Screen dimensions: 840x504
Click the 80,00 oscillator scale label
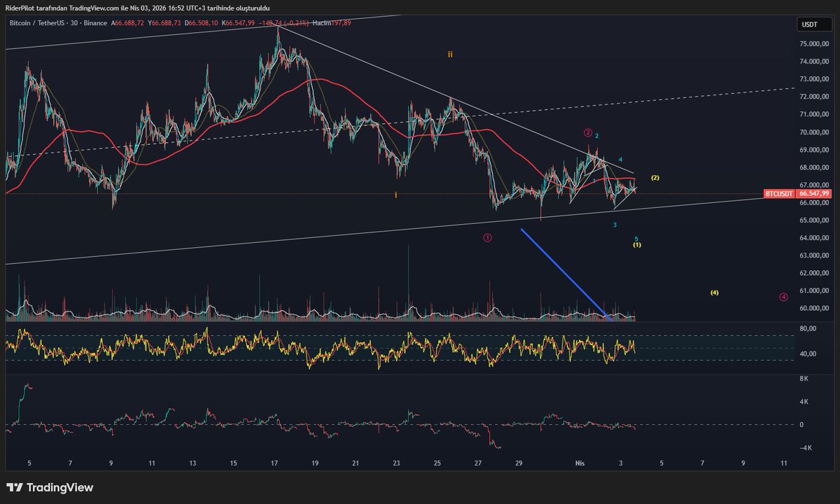pyautogui.click(x=808, y=328)
